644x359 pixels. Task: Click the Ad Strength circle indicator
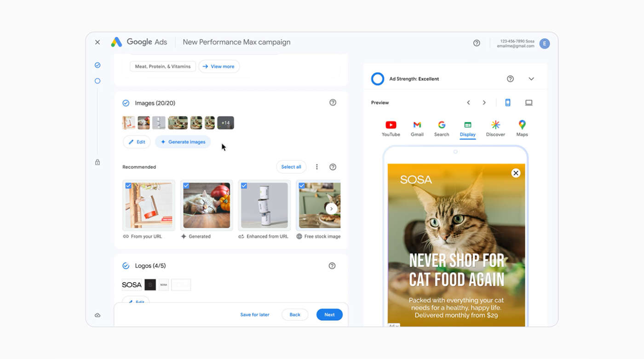[x=378, y=79]
